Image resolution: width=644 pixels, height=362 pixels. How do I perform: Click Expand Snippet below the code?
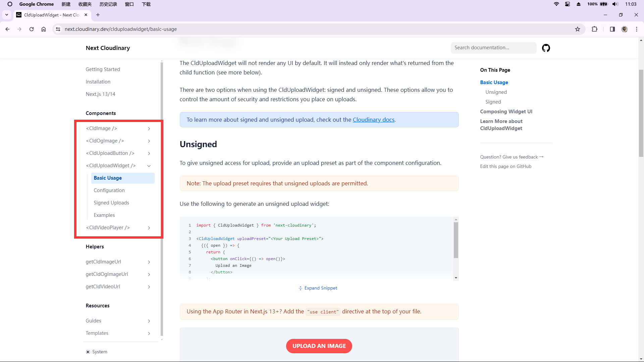318,288
